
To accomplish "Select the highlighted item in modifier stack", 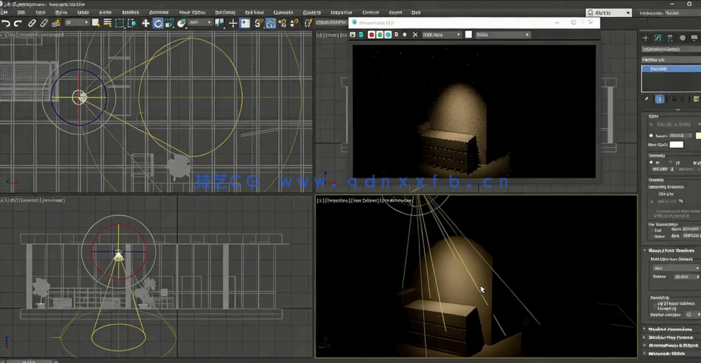I will pos(671,69).
